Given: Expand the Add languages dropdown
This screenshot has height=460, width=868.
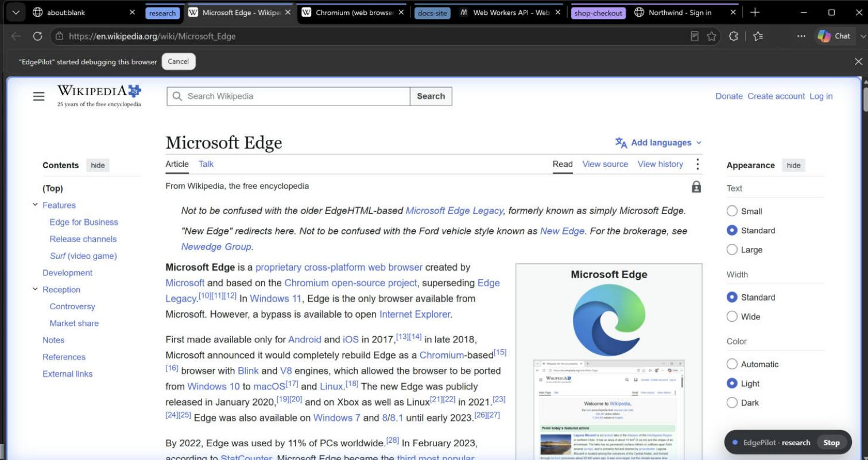Looking at the screenshot, I should click(658, 142).
